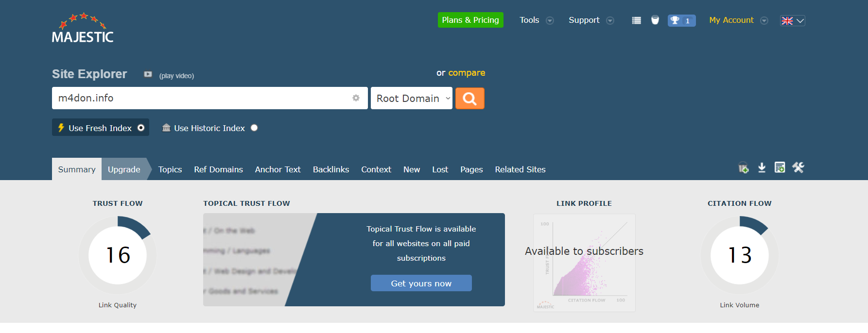Open the Ref Domains tab

click(218, 169)
